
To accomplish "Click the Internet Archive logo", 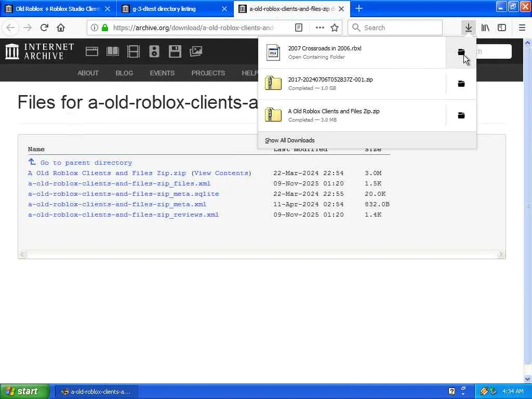I will pos(39,51).
